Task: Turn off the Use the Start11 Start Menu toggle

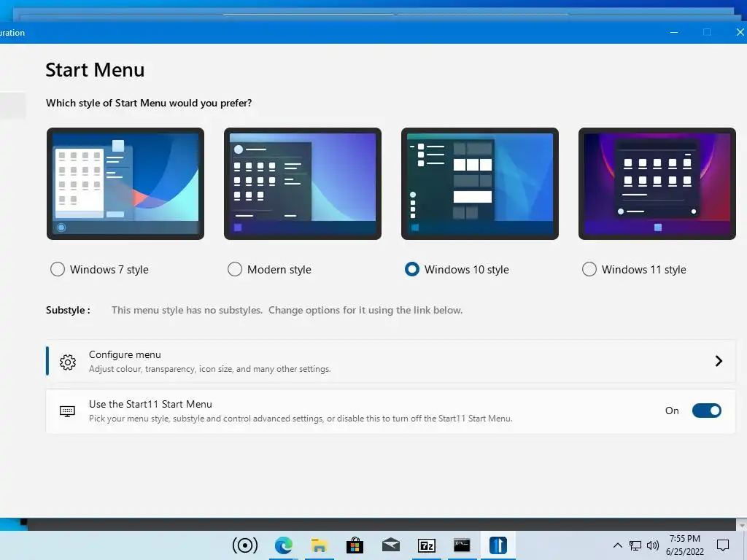Action: (707, 411)
